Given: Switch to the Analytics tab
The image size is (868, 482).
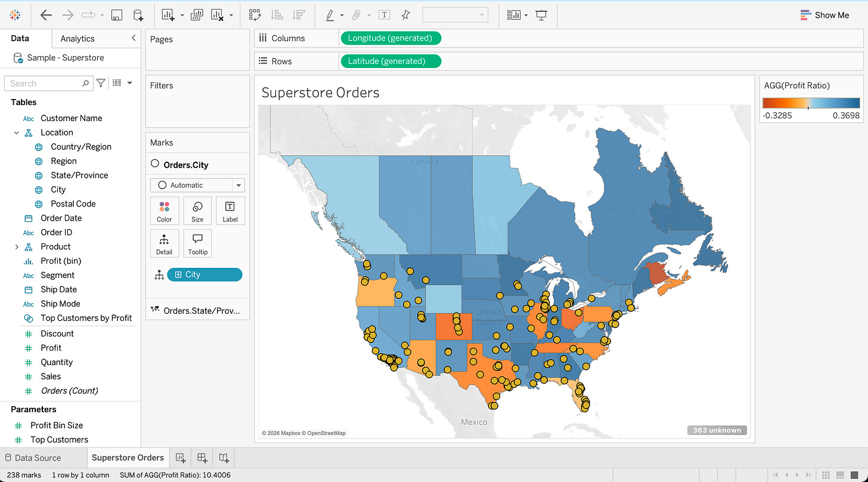Looking at the screenshot, I should pyautogui.click(x=77, y=39).
